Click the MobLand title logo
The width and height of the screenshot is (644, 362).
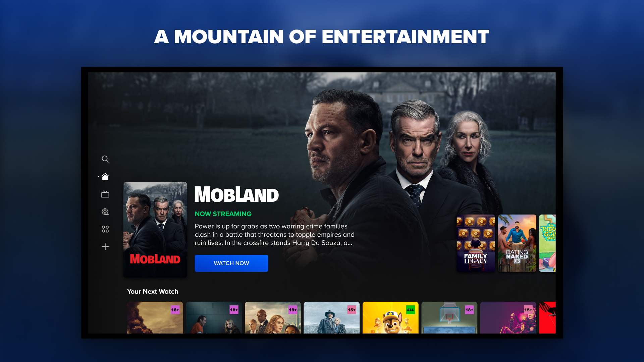pos(236,194)
